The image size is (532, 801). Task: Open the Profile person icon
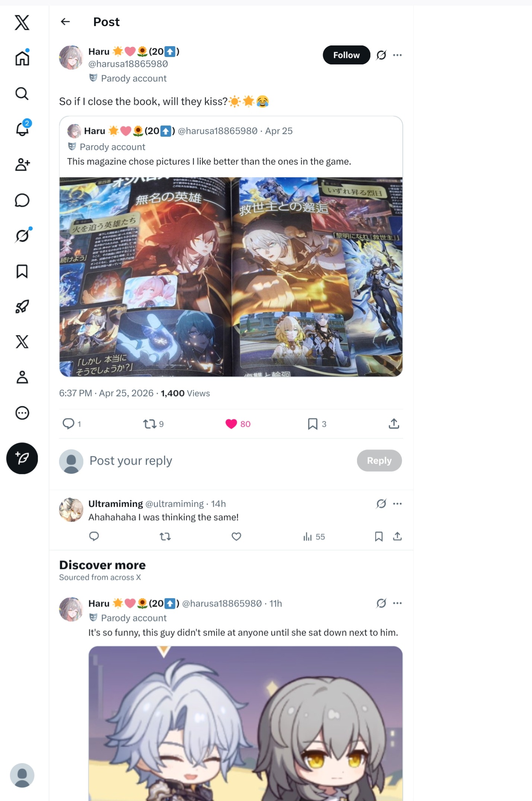pyautogui.click(x=22, y=377)
